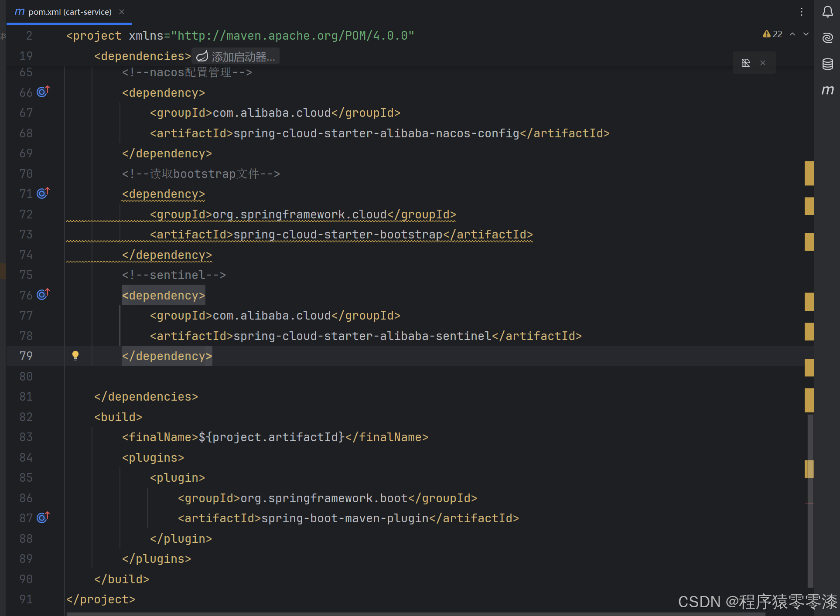Image resolution: width=840 pixels, height=616 pixels.
Task: Click the 22 warnings indicator
Action: click(772, 34)
